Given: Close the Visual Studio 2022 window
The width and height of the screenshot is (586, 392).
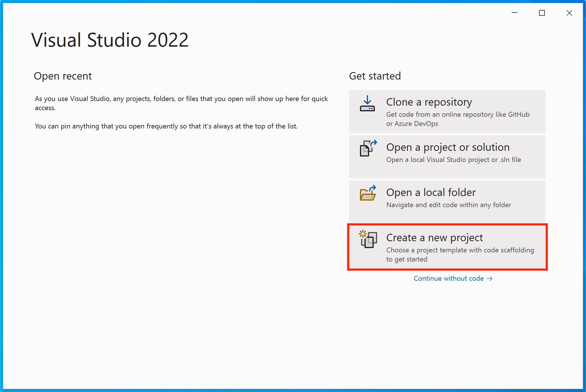Looking at the screenshot, I should [569, 13].
